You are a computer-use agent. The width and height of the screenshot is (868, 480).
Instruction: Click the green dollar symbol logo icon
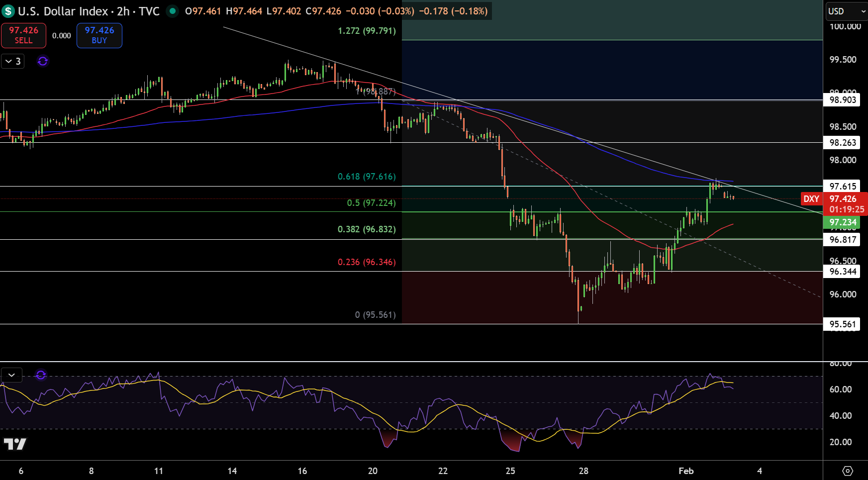[8, 11]
